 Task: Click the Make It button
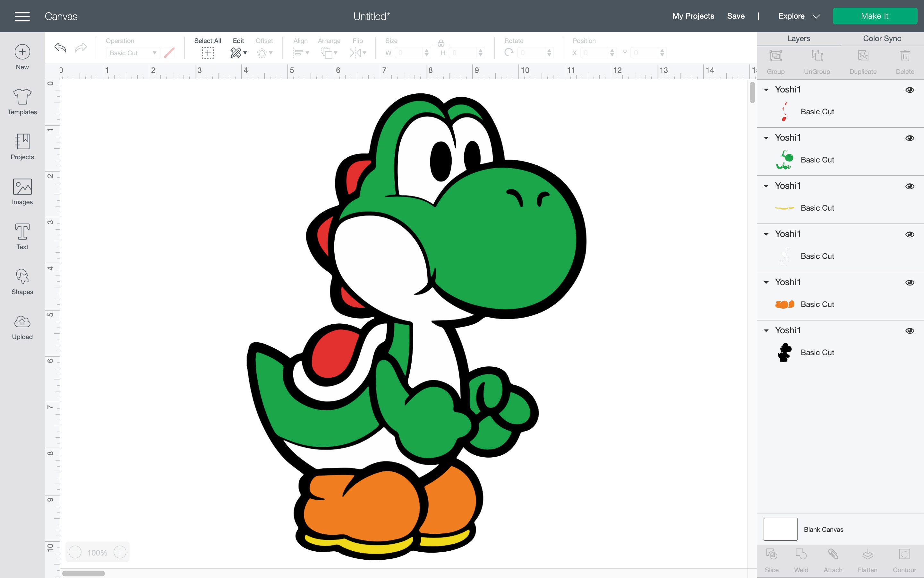pos(875,16)
